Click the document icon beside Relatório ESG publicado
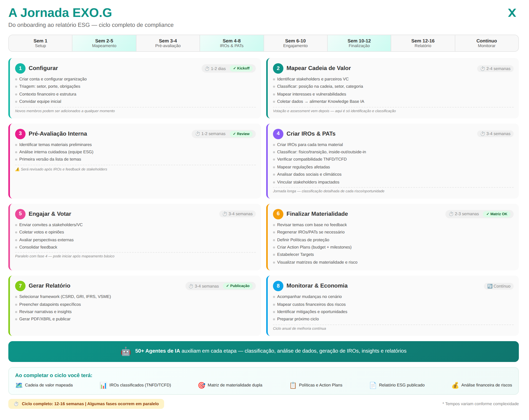 pos(373,385)
